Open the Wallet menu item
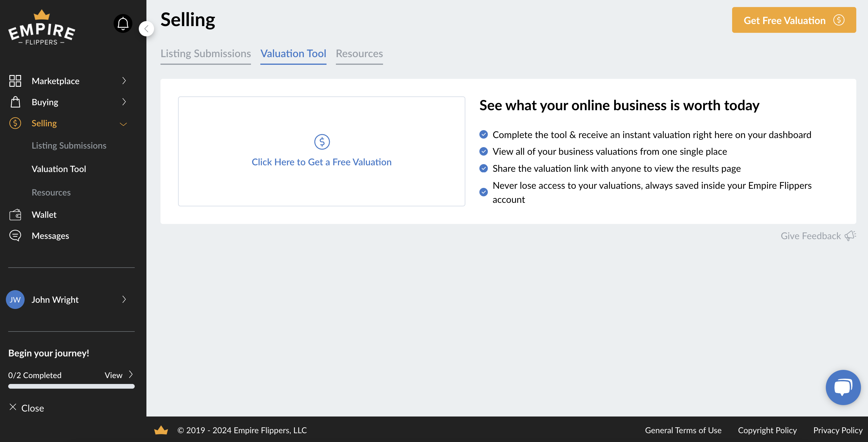This screenshot has width=868, height=442. tap(44, 215)
